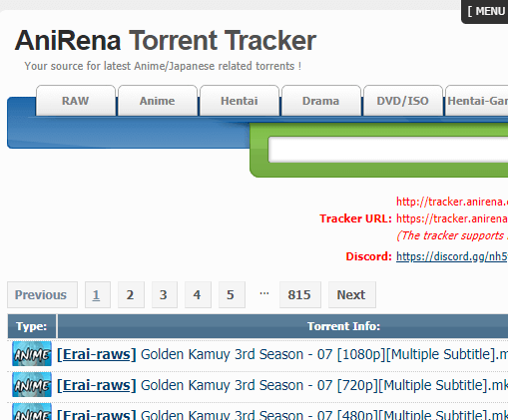This screenshot has height=420, width=508.
Task: Go to page 2 of results
Action: click(x=131, y=295)
